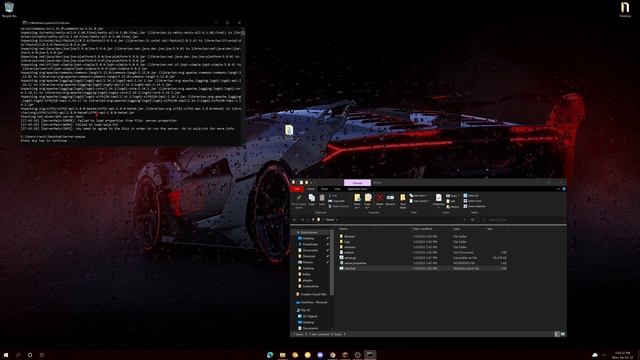This screenshot has width=640, height=360.
Task: Refresh the Explorer folder view
Action: tap(473, 220)
